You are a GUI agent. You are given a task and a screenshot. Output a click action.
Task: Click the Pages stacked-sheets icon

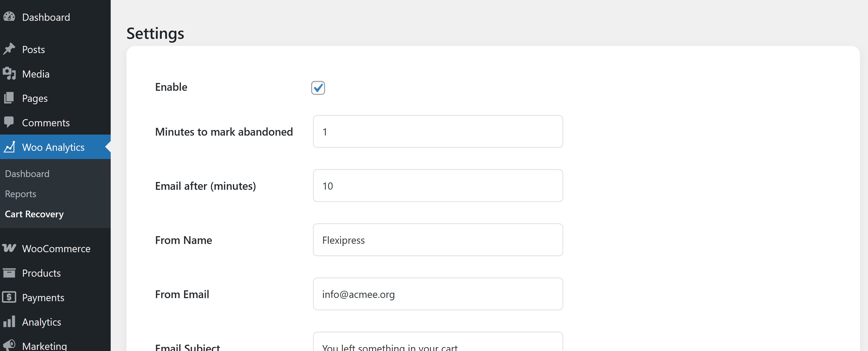pyautogui.click(x=10, y=98)
